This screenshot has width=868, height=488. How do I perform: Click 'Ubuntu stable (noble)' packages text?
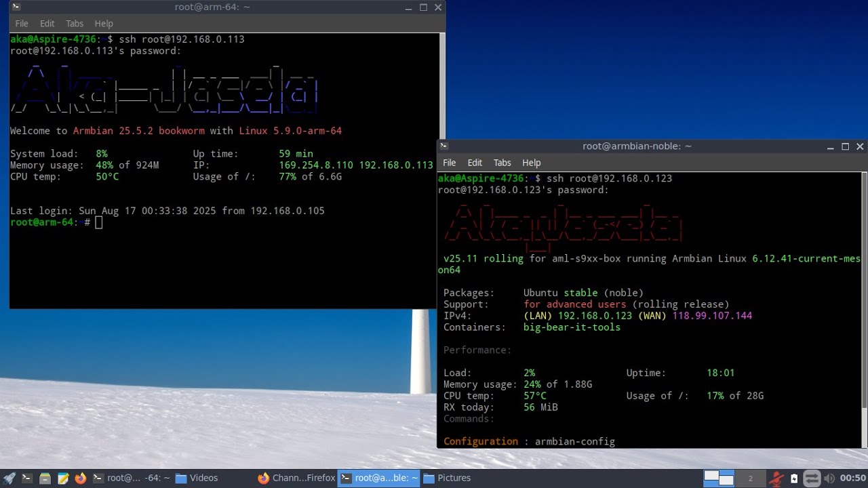pos(583,293)
